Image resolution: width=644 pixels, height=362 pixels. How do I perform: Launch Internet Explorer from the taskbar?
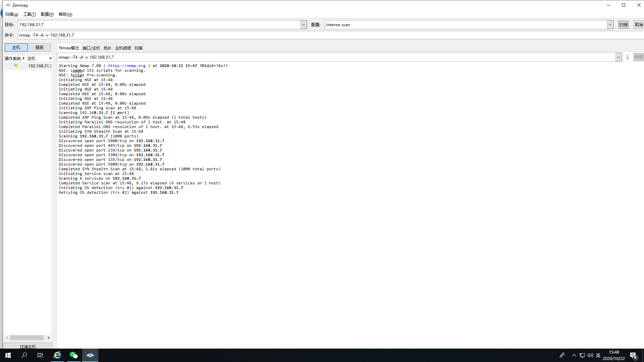57,355
